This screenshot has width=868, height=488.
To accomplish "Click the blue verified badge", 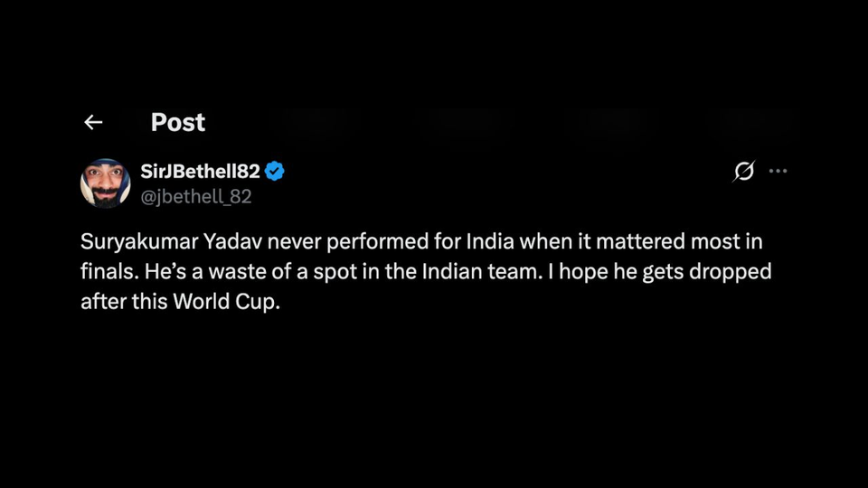I will coord(275,171).
